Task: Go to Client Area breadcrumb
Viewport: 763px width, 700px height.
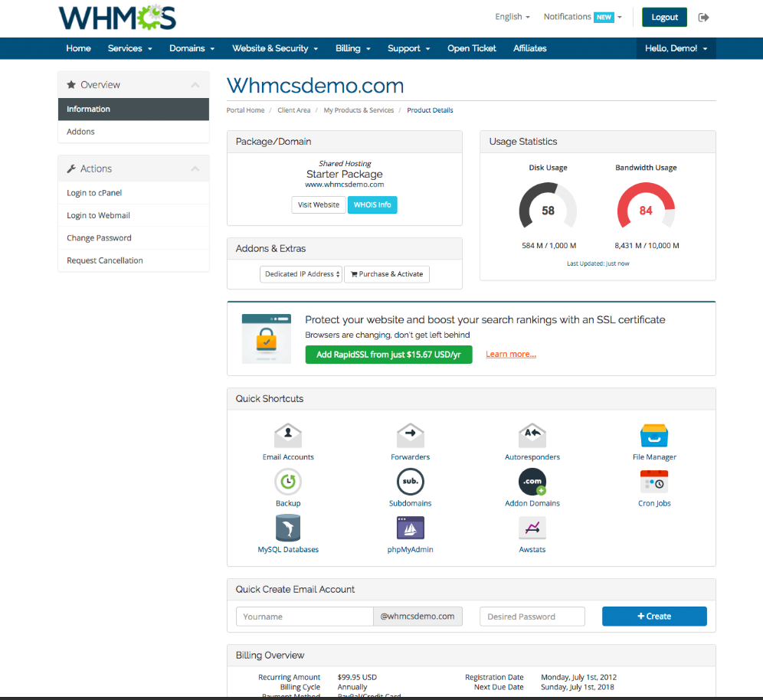Action: 294,110
